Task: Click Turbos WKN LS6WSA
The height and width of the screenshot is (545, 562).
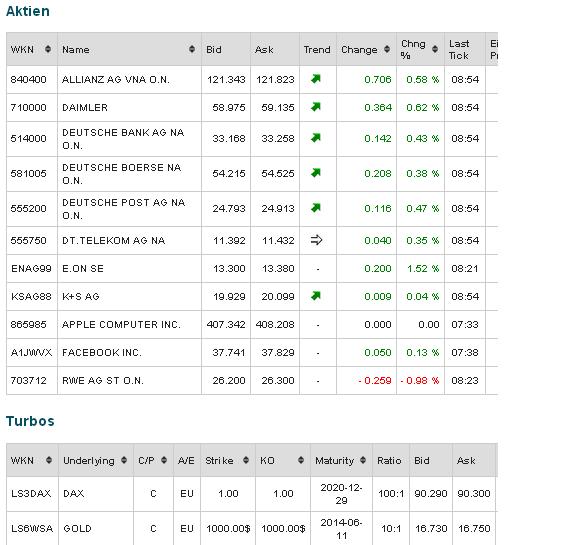Action: [x=32, y=528]
